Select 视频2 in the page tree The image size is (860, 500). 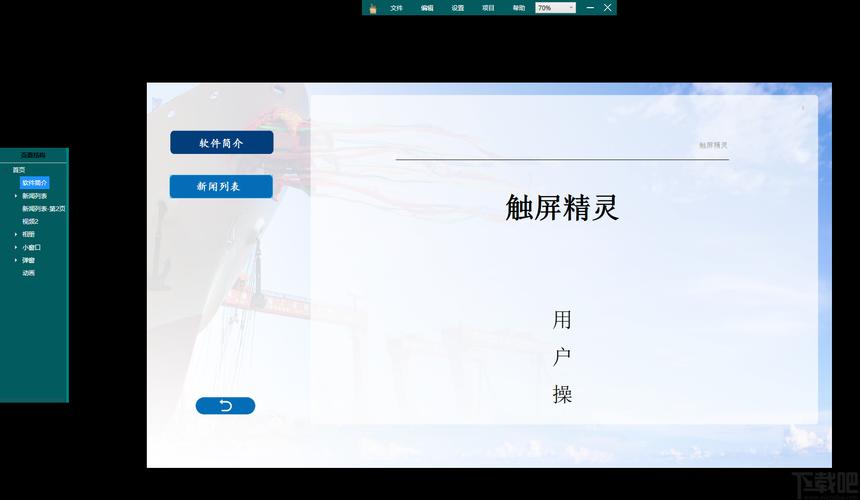pyautogui.click(x=30, y=221)
